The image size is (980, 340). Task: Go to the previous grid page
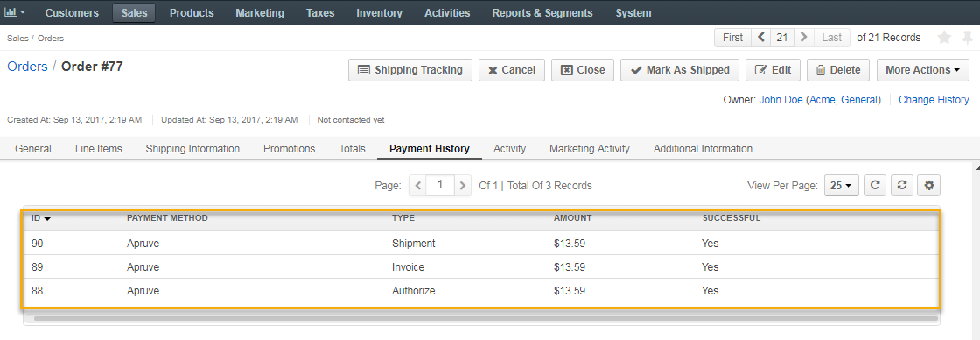click(418, 186)
